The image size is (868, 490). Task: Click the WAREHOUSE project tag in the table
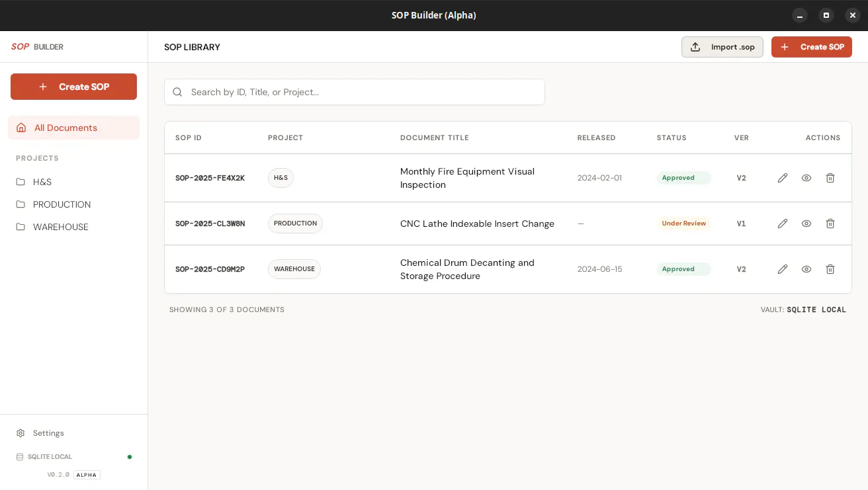click(x=294, y=269)
